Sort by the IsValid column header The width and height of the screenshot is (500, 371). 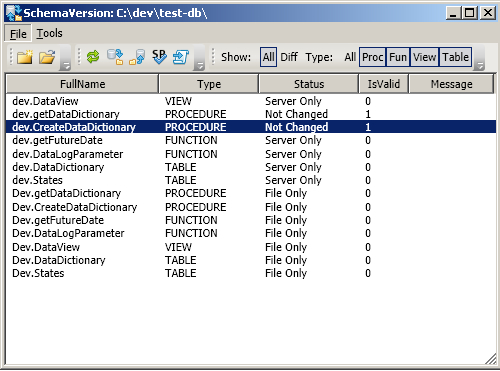(x=384, y=84)
